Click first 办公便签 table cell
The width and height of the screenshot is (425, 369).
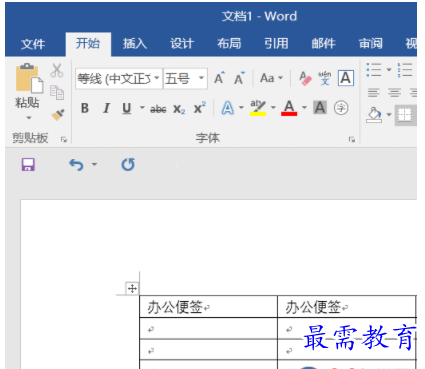(208, 307)
